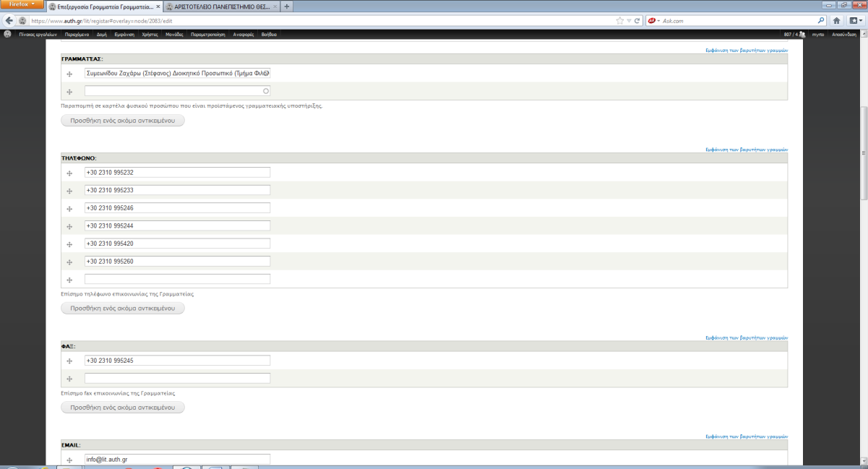
Task: Bookmark this page with the star icon
Action: click(x=619, y=21)
